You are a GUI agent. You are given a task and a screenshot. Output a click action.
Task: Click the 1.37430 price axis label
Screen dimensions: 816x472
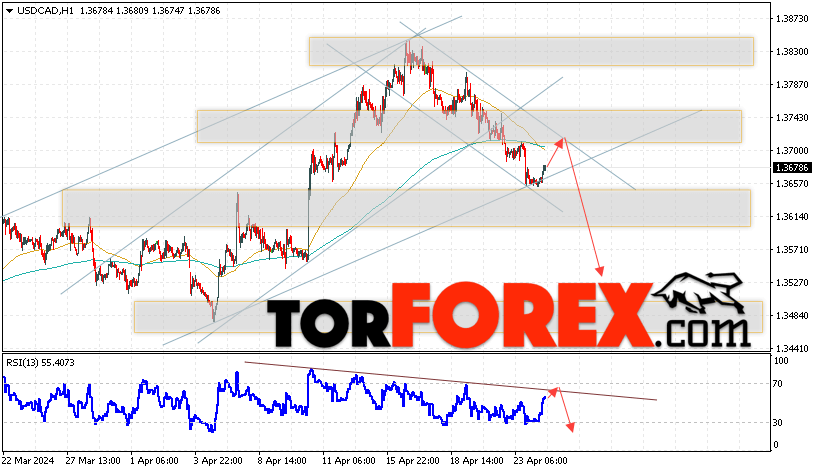[792, 118]
